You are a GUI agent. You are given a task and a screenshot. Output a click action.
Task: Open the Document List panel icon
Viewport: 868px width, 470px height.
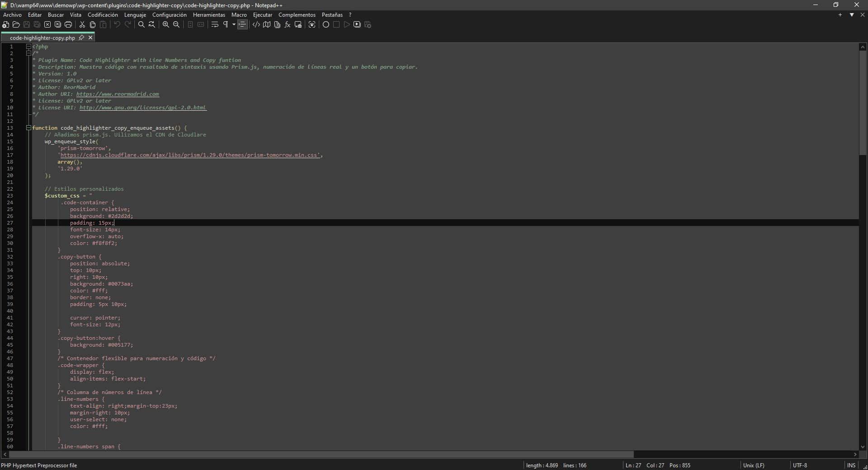(277, 24)
